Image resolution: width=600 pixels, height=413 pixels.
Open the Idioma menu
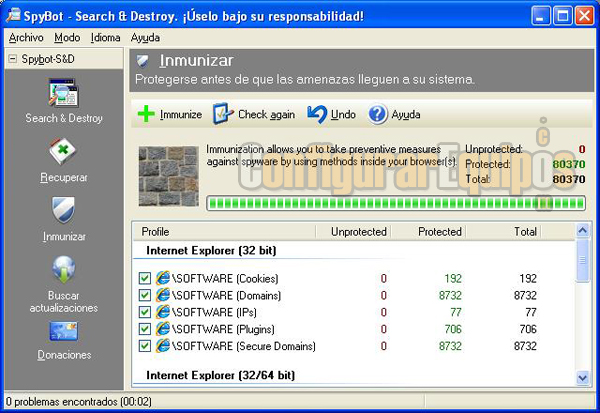105,38
